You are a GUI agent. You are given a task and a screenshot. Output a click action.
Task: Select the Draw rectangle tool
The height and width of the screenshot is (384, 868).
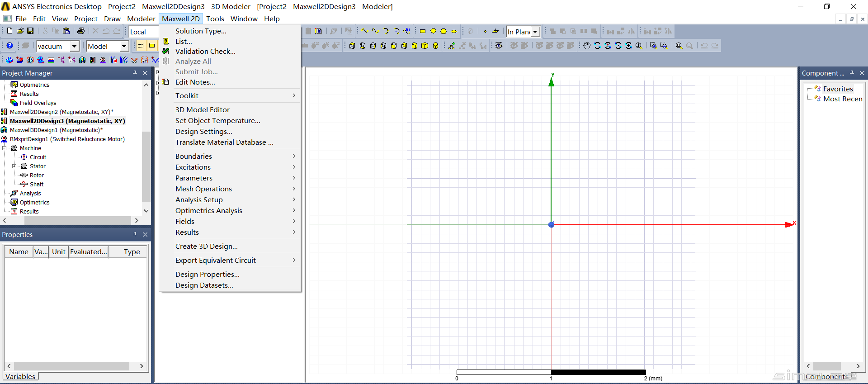[x=423, y=31]
